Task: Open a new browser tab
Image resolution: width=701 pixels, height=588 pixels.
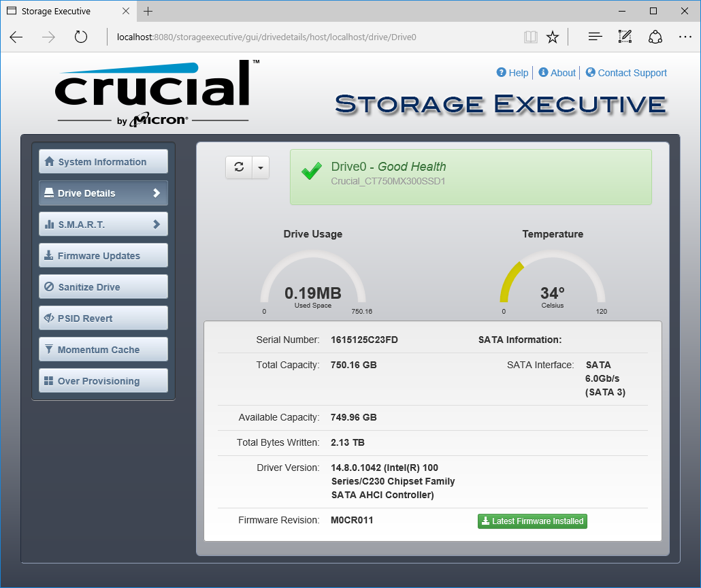Action: click(148, 11)
